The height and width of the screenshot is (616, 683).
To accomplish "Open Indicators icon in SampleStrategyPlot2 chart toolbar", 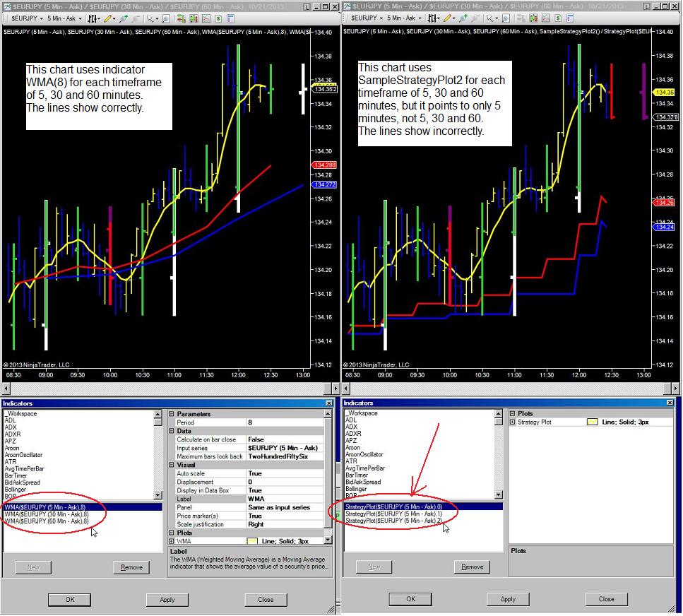I will click(x=546, y=18).
